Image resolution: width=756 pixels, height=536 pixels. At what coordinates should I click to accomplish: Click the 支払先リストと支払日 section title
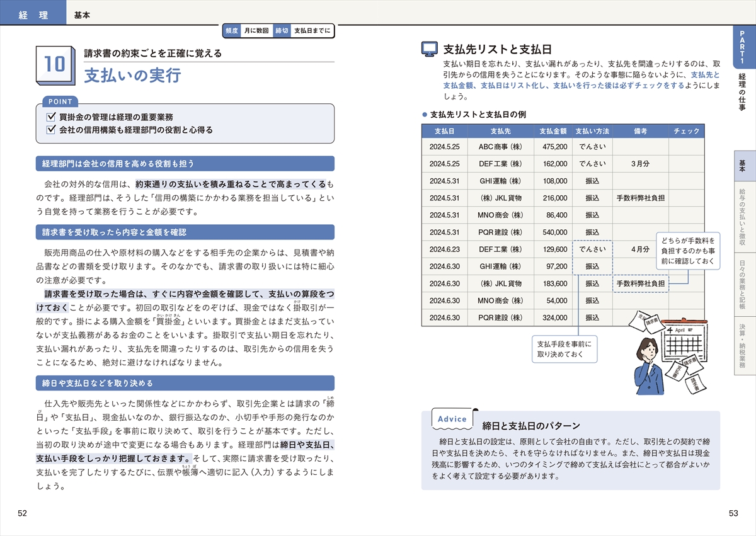pos(499,49)
